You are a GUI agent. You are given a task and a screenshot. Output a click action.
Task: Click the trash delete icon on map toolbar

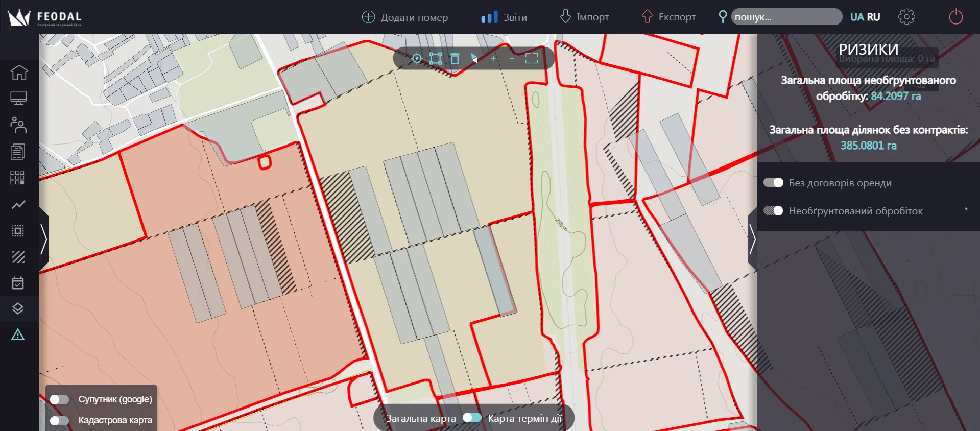point(455,59)
